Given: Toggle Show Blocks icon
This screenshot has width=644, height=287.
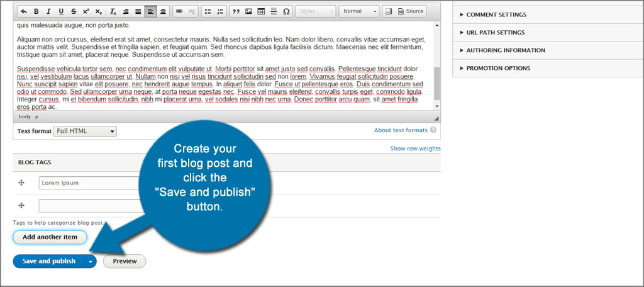Looking at the screenshot, I should pos(389,11).
